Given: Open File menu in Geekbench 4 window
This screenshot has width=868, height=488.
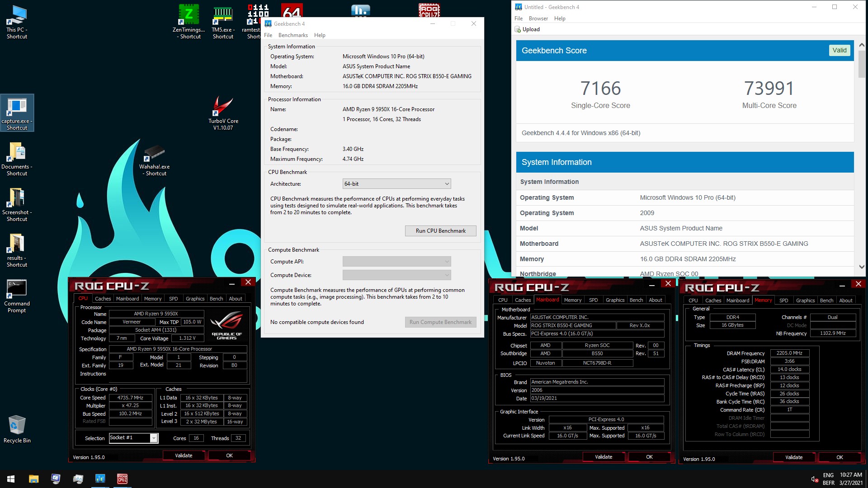Looking at the screenshot, I should pos(268,35).
